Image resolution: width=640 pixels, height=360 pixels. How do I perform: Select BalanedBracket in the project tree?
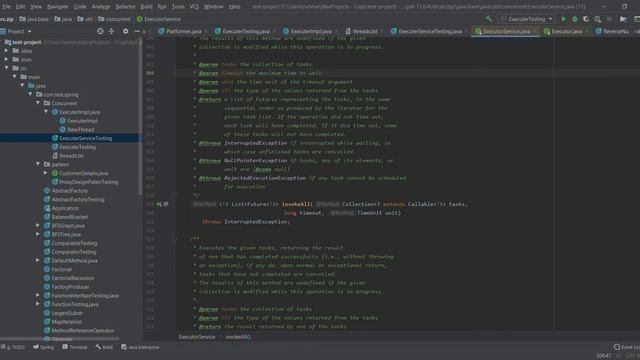click(71, 217)
